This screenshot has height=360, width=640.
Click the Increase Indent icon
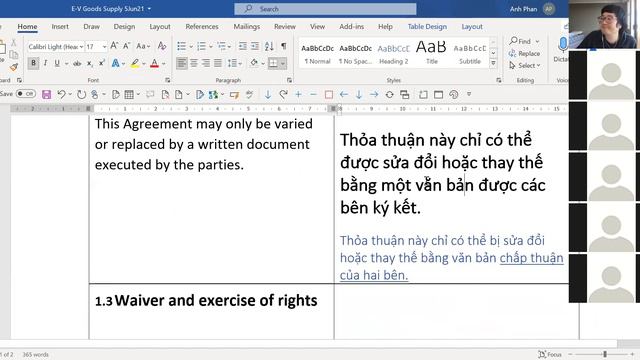(255, 46)
